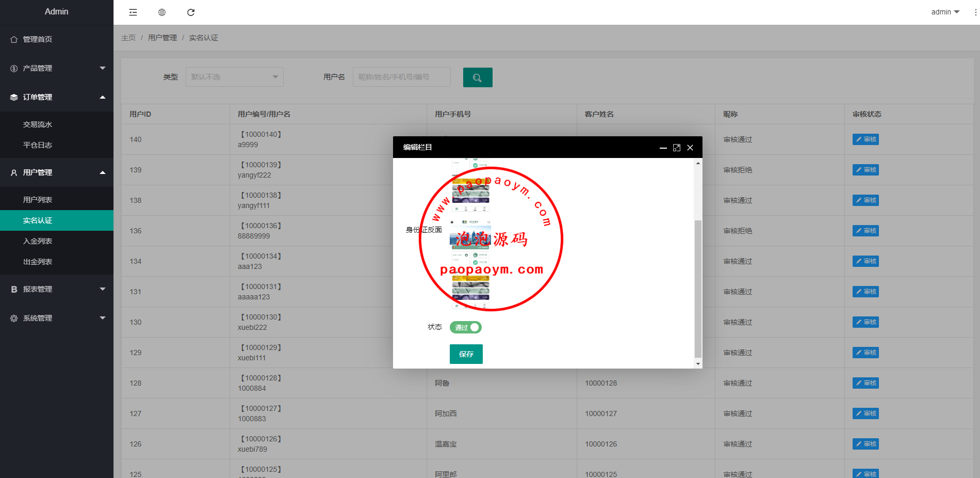Open the admin user dropdown
The width and height of the screenshot is (980, 478).
tap(945, 12)
